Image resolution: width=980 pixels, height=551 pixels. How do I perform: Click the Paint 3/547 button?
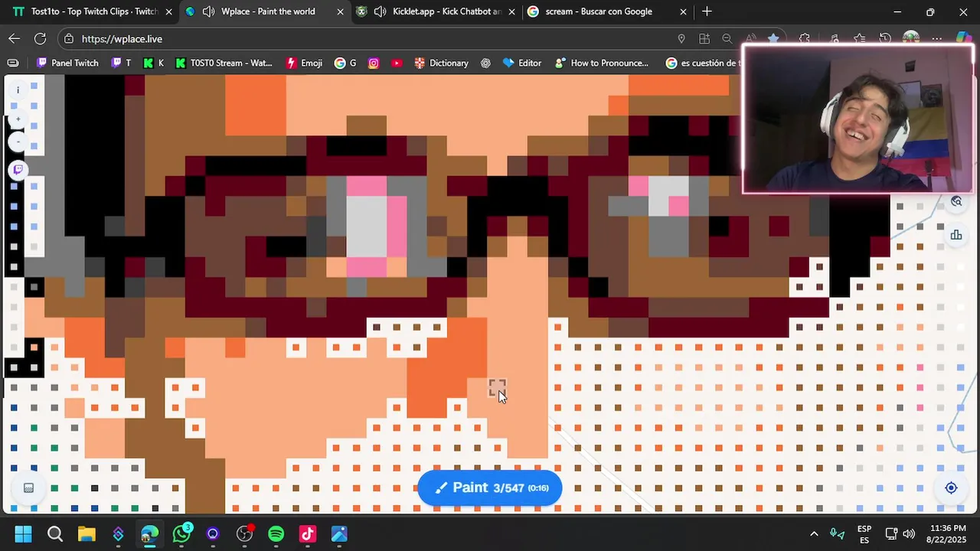coord(490,487)
